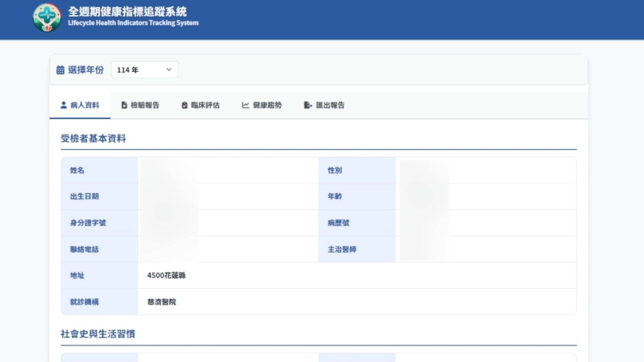Open the 114 年 year combo box

point(144,70)
